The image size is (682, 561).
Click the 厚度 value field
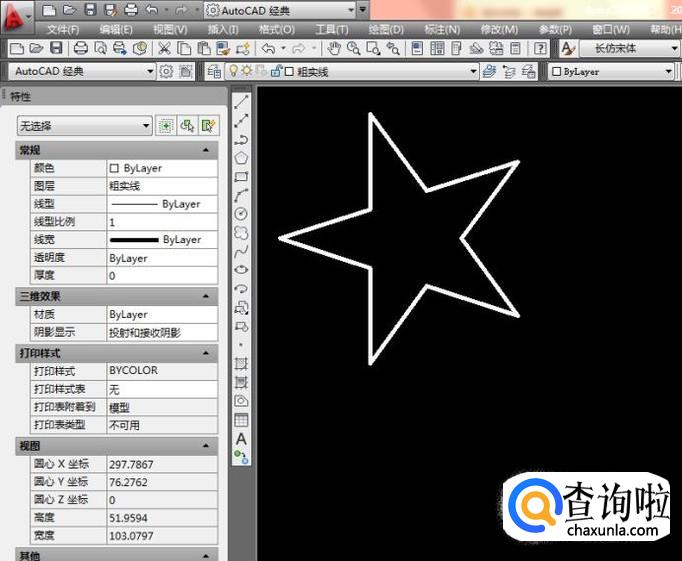point(162,275)
